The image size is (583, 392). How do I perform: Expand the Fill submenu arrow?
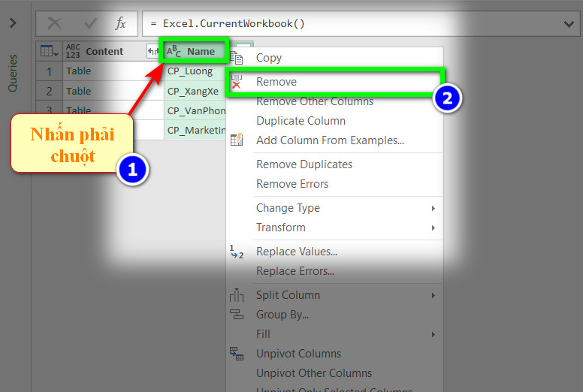(433, 334)
